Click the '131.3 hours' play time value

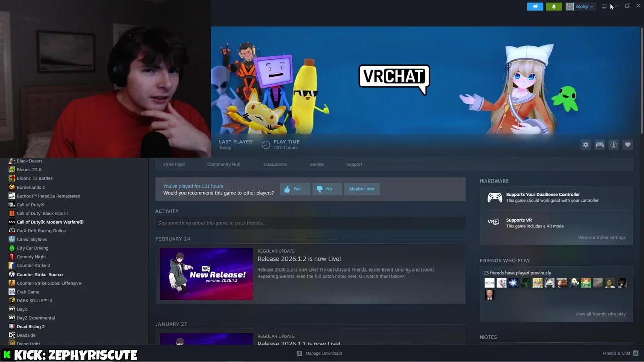coord(286,148)
